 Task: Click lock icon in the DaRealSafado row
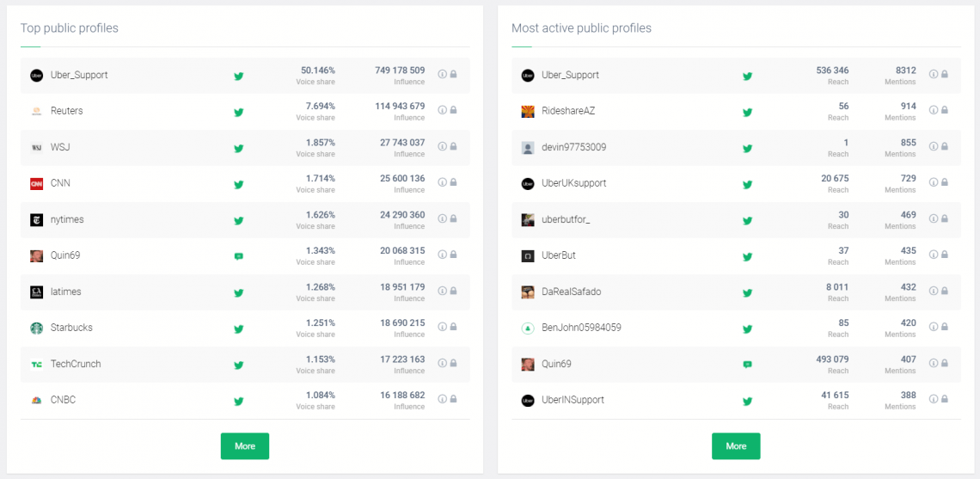click(x=944, y=291)
